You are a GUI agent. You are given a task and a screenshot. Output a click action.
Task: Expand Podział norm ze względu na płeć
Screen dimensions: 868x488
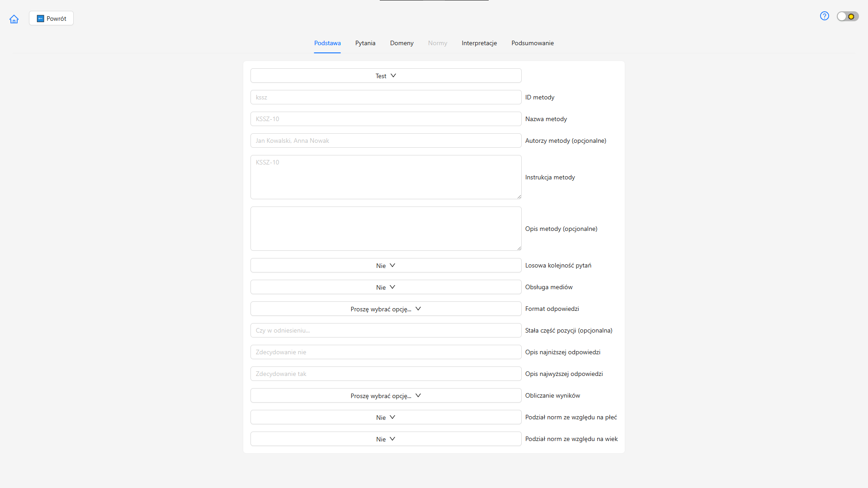(386, 417)
